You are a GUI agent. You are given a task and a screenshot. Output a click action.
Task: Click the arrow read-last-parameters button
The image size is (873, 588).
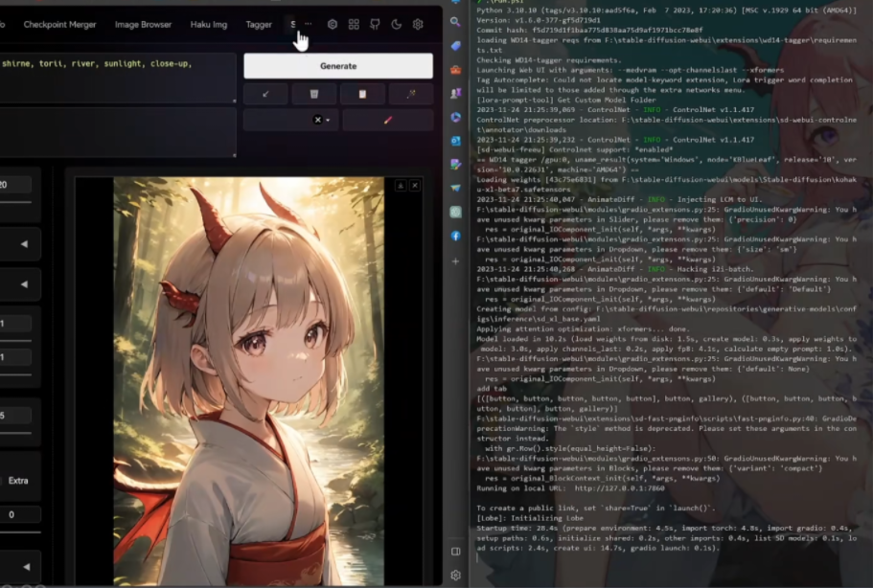click(x=265, y=94)
